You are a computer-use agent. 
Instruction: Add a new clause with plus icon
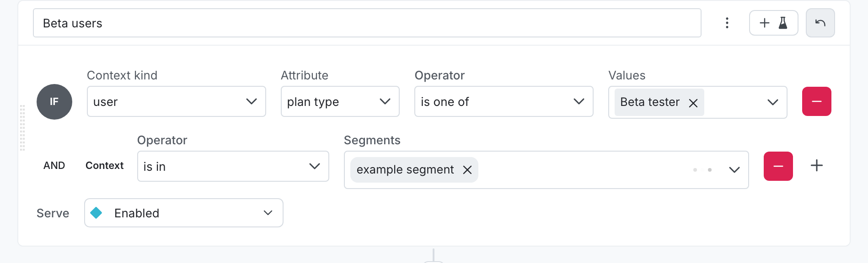[x=816, y=165]
